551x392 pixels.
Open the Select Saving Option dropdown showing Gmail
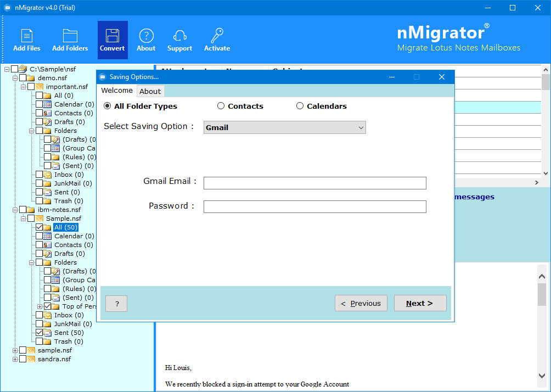point(285,127)
